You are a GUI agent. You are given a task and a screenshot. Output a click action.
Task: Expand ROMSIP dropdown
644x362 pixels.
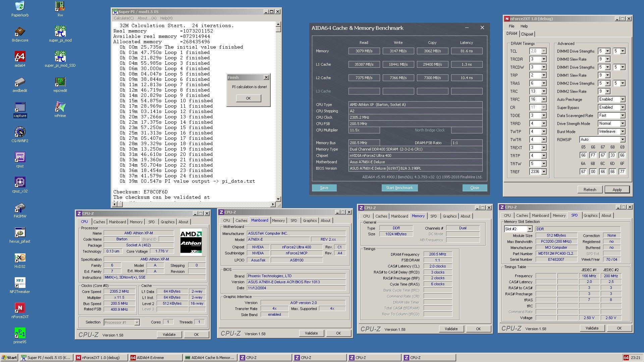pos(623,140)
